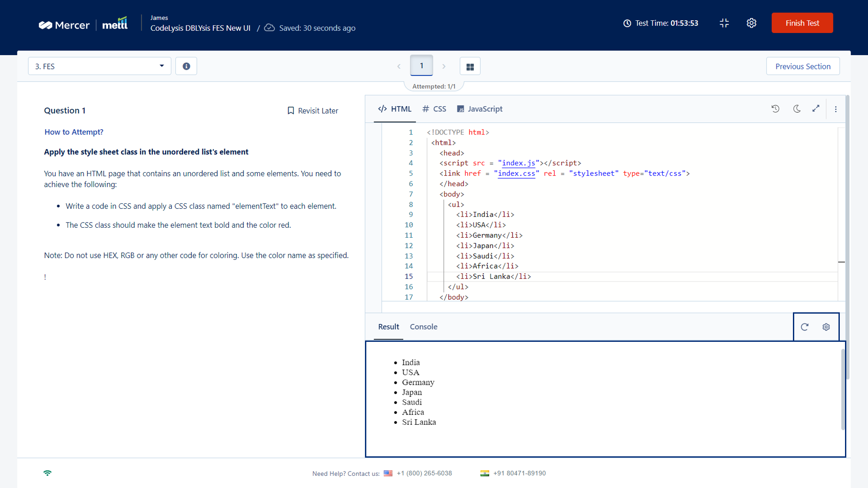Click the Mercer Mettl logo
This screenshot has height=488, width=868.
[x=83, y=24]
